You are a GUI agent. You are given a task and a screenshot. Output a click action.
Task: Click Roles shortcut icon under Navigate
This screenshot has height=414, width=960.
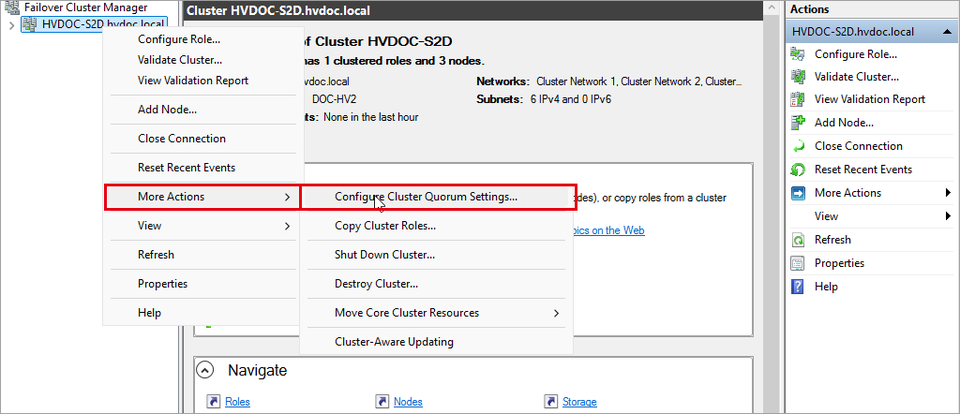(x=214, y=402)
